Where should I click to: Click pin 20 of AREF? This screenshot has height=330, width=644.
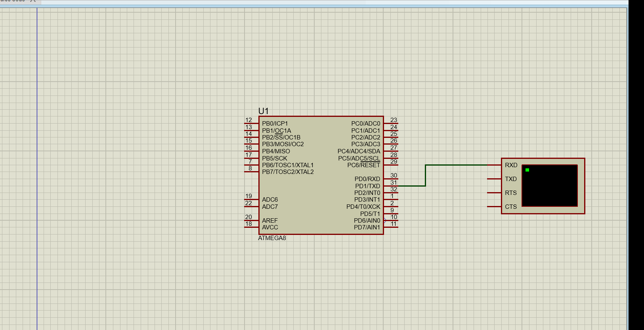[251, 221]
